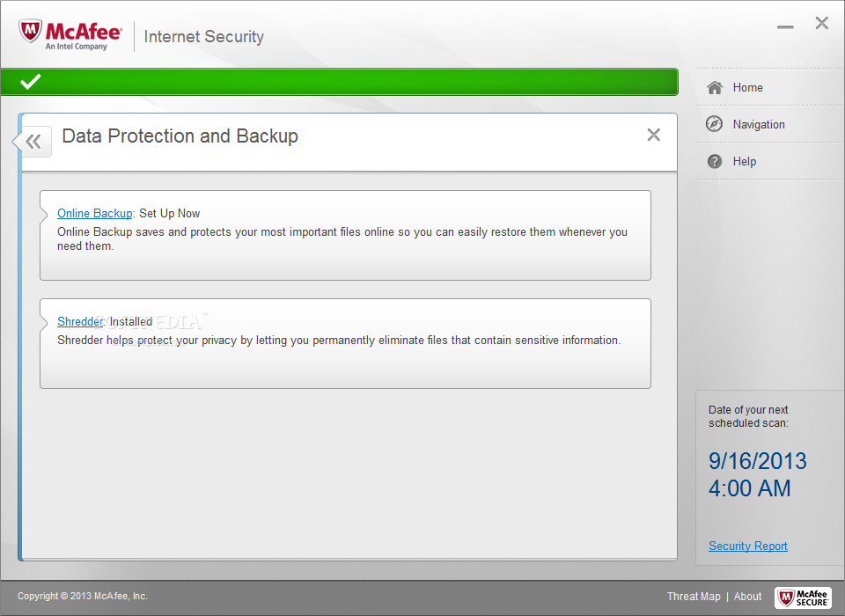Click the McAfee SECURE badge

[803, 598]
